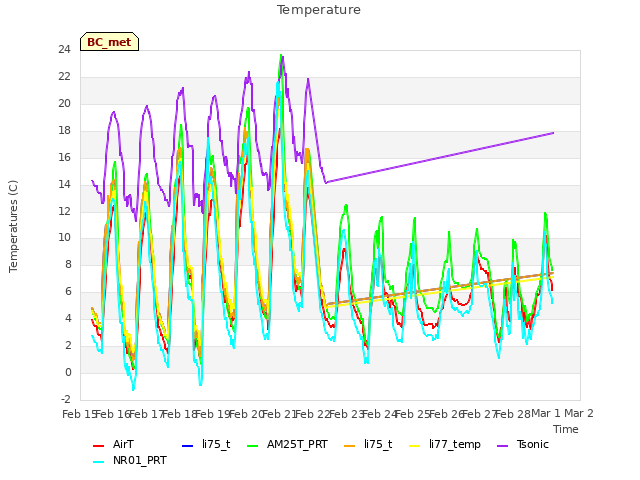Viewport: 640px width, 480px height.
Task: Select the Feb 24 date tick
Action: tap(380, 414)
